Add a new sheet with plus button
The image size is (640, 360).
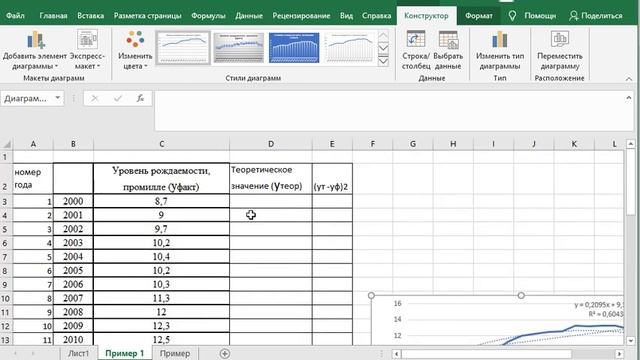click(224, 354)
